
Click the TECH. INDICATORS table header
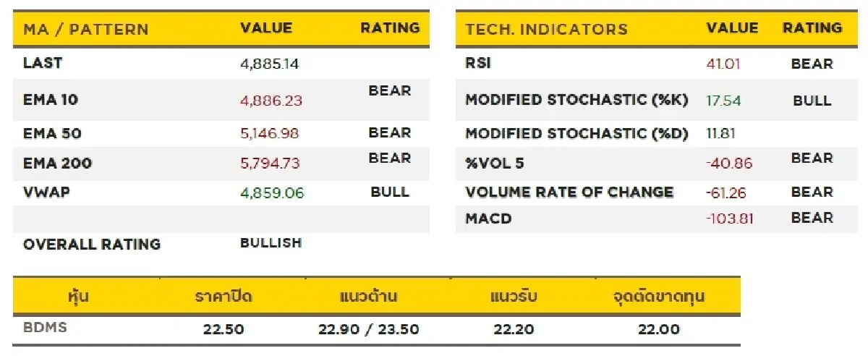pyautogui.click(x=546, y=30)
